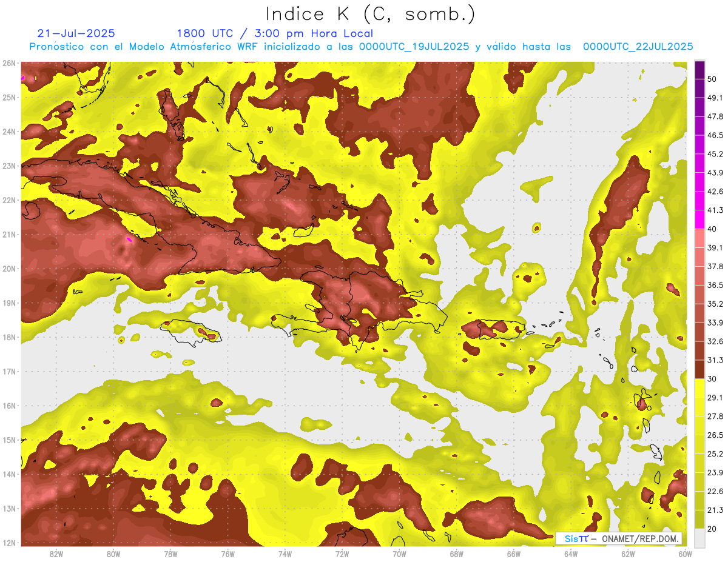
Task: Click the colorbar value 41.3
Action: (x=716, y=210)
